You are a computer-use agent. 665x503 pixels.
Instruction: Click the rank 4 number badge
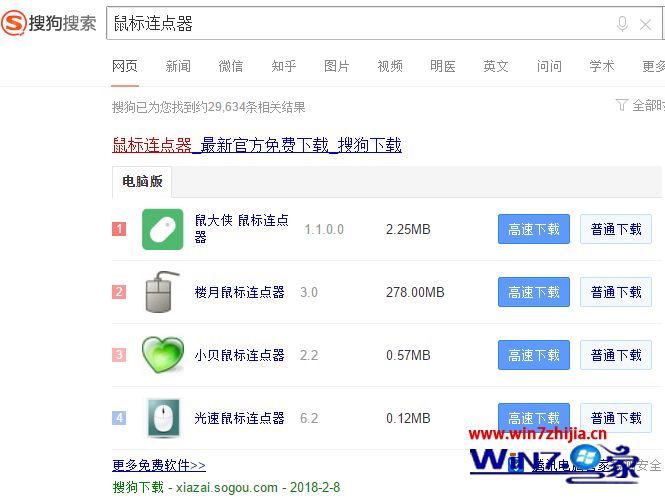tap(119, 418)
